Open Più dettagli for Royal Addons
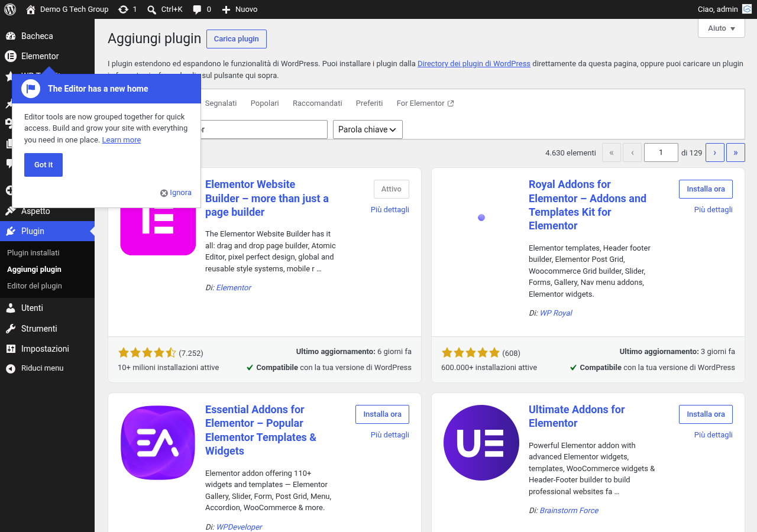 pos(713,210)
